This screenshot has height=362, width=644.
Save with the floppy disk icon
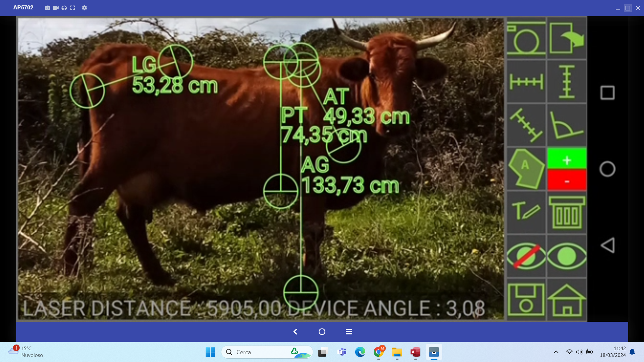(x=526, y=300)
